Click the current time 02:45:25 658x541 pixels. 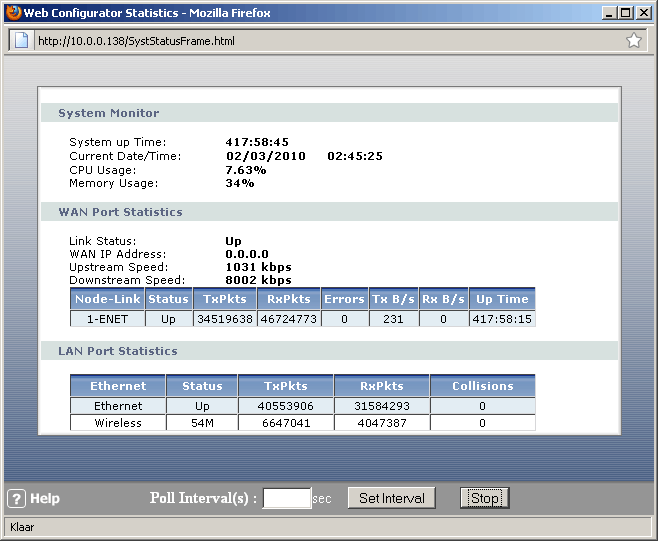coord(355,156)
